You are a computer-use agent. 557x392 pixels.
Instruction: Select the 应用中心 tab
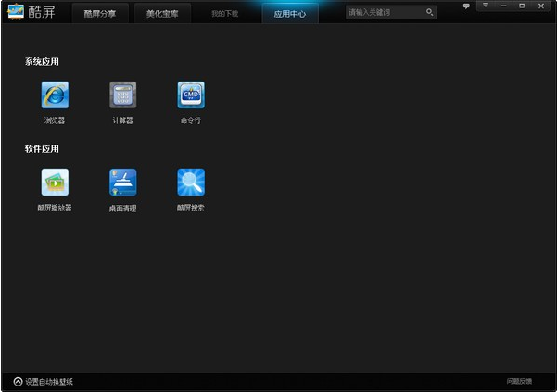[x=290, y=14]
